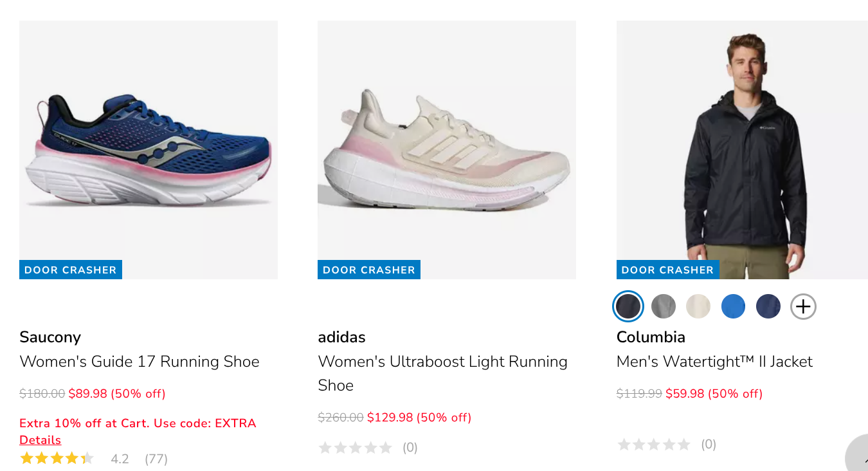This screenshot has width=868, height=471.
Task: Choose the bright blue jacket color swatch
Action: [733, 306]
